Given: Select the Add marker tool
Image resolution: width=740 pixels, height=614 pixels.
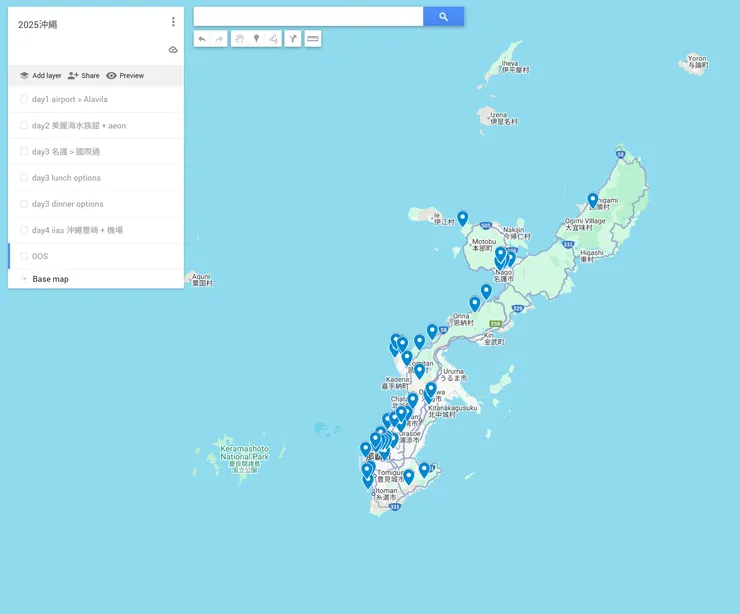Looking at the screenshot, I should pos(256,39).
